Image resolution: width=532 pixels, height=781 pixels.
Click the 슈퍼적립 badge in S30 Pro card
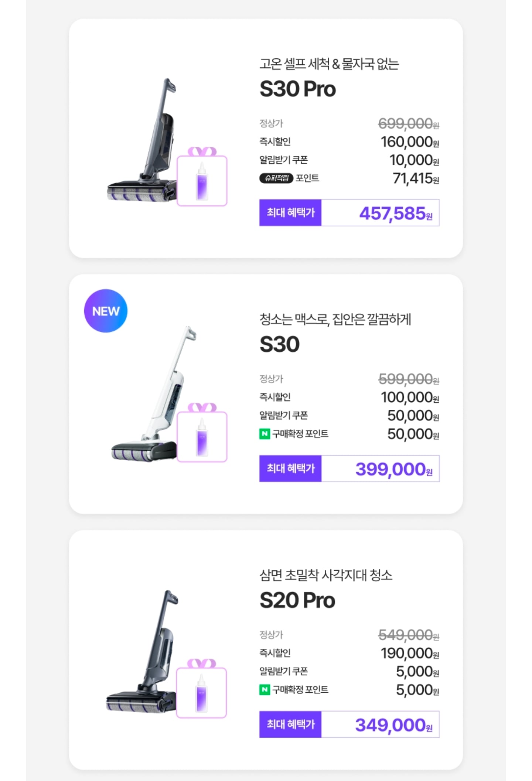point(276,178)
